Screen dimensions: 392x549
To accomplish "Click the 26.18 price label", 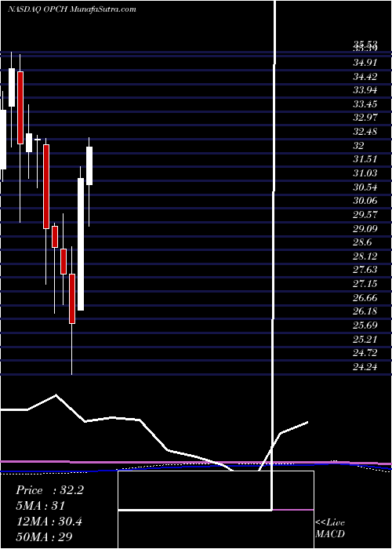I will click(x=365, y=311).
